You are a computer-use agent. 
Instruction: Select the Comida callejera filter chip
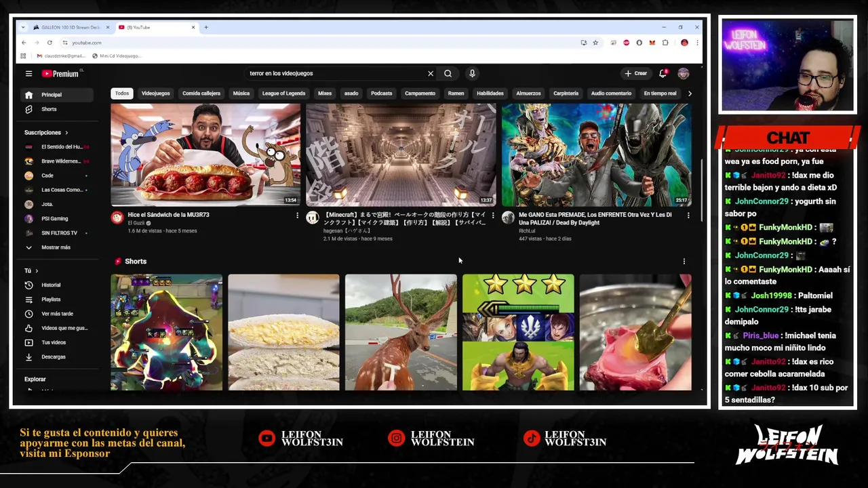coord(201,94)
